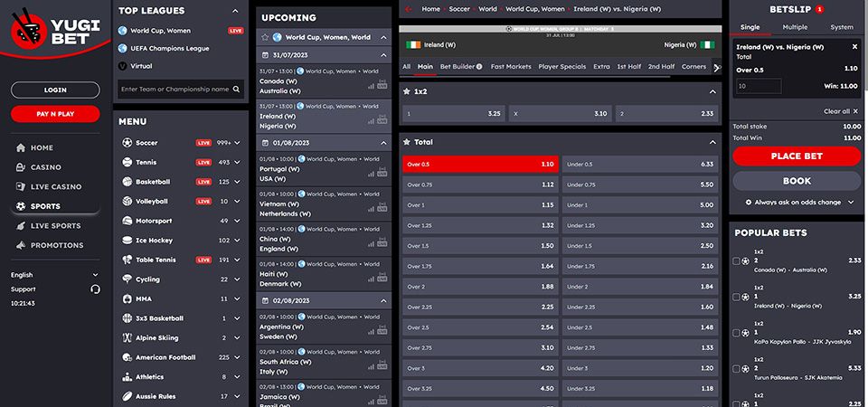Image resolution: width=868 pixels, height=407 pixels.
Task: Collapse the Total market
Action: tap(712, 142)
